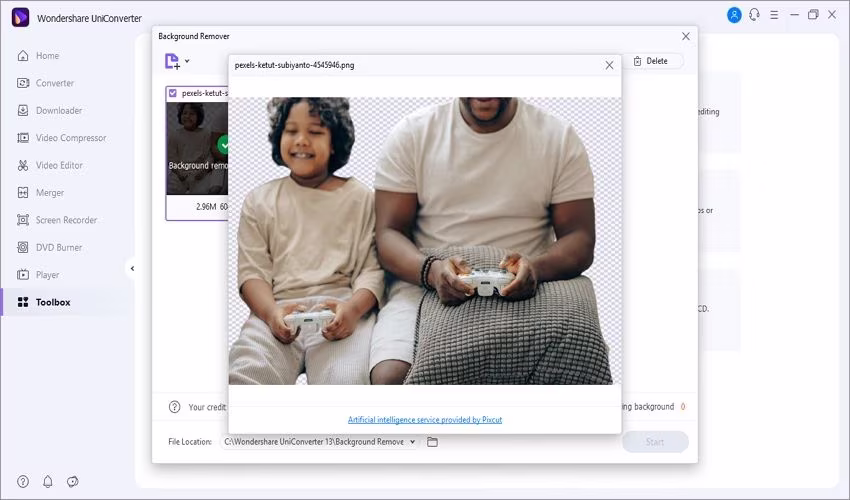Click the Wondershare UniConverter logo
This screenshot has height=500, width=850.
pyautogui.click(x=21, y=17)
